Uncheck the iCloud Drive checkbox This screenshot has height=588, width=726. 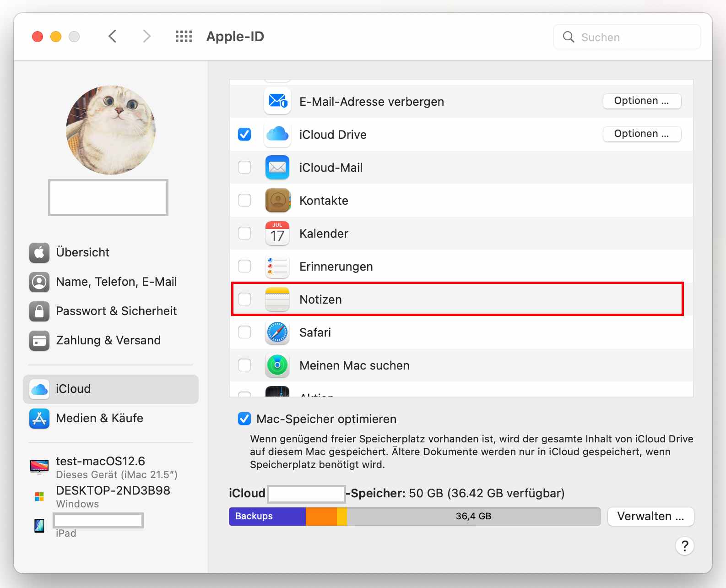[244, 134]
